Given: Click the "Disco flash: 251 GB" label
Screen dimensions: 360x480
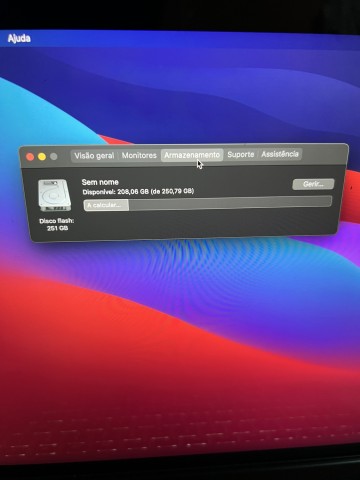Looking at the screenshot, I should [57, 224].
